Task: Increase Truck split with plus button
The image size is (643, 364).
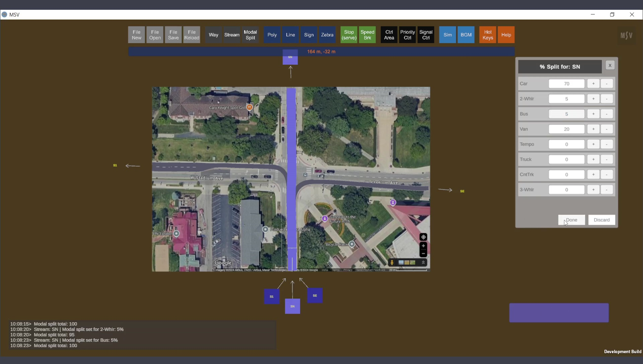Action: (593, 159)
